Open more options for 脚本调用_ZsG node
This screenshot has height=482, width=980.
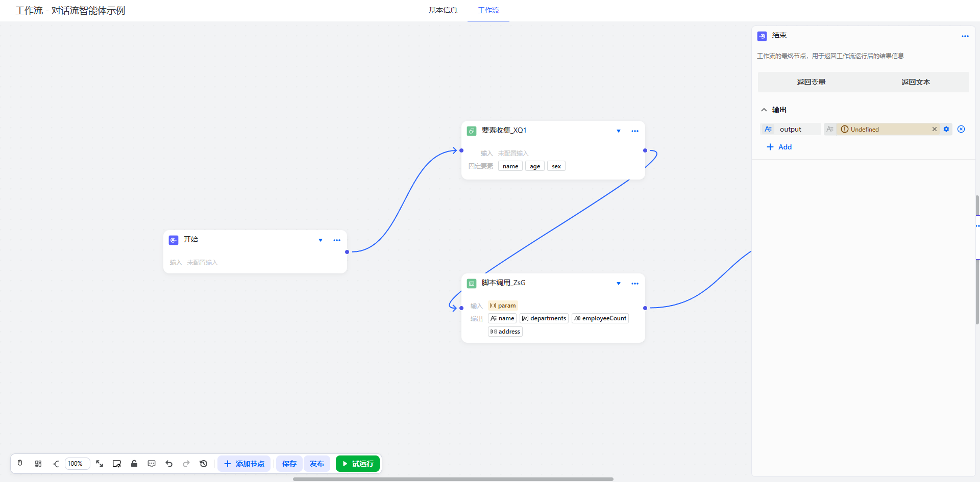pos(635,284)
